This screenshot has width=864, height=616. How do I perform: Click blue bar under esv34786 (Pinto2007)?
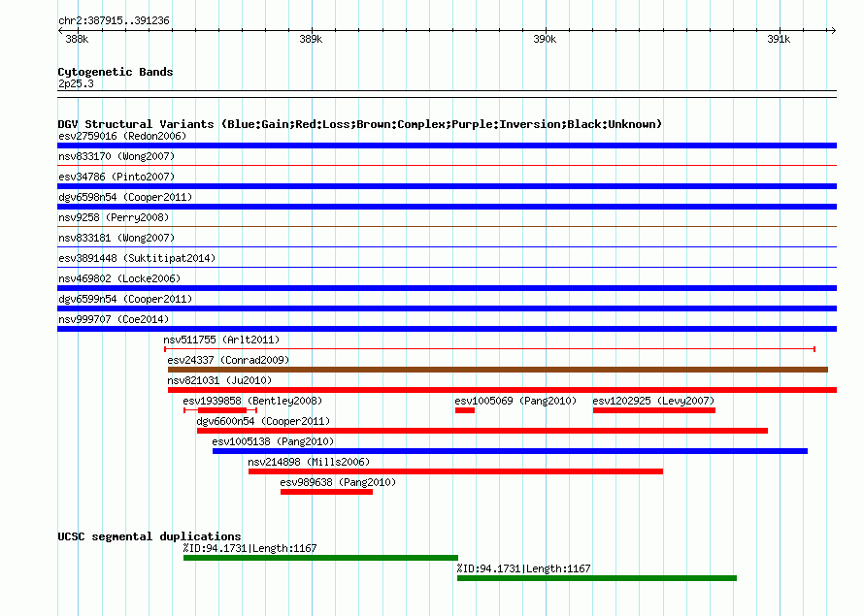click(x=447, y=186)
